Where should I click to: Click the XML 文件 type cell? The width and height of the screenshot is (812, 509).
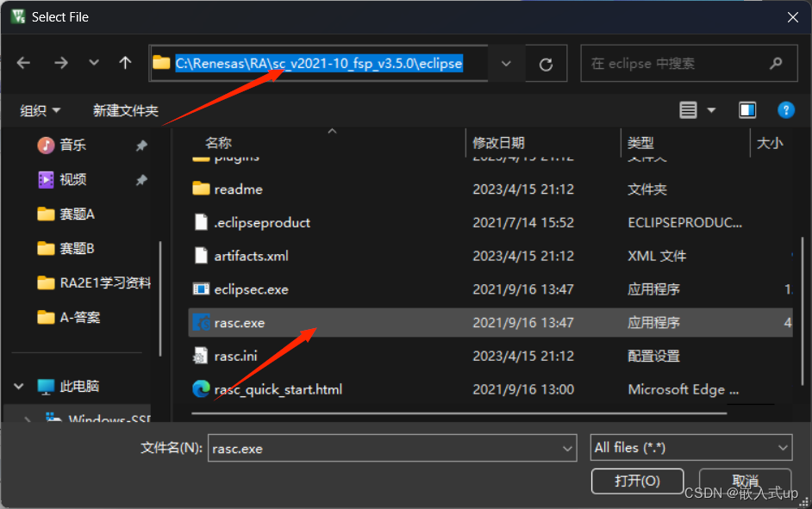[657, 256]
